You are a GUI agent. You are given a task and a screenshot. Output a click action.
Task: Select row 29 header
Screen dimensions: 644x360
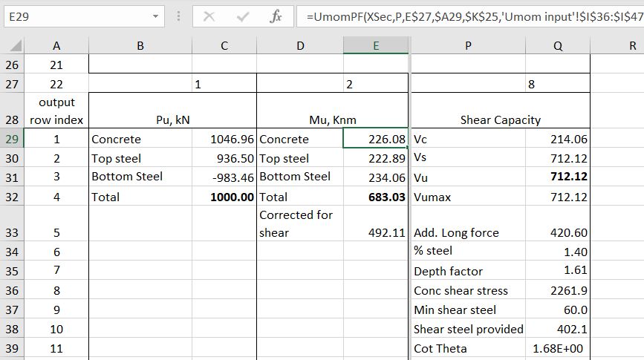[x=13, y=139]
